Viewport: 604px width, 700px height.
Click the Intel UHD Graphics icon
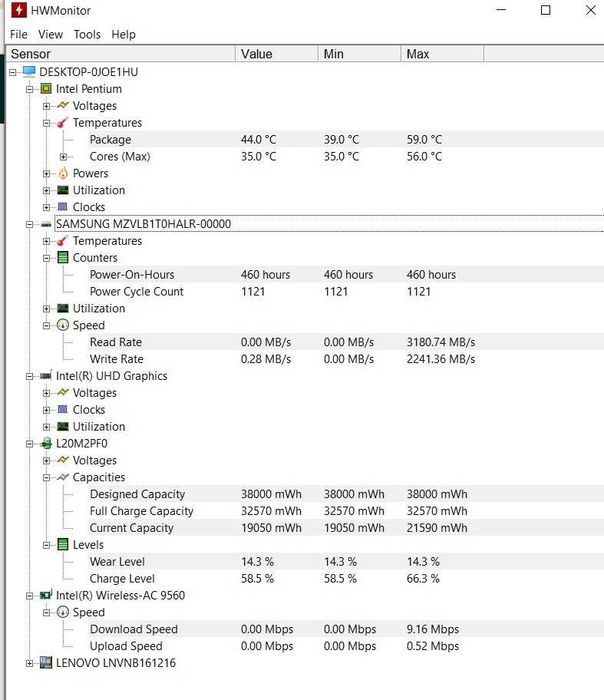click(46, 376)
